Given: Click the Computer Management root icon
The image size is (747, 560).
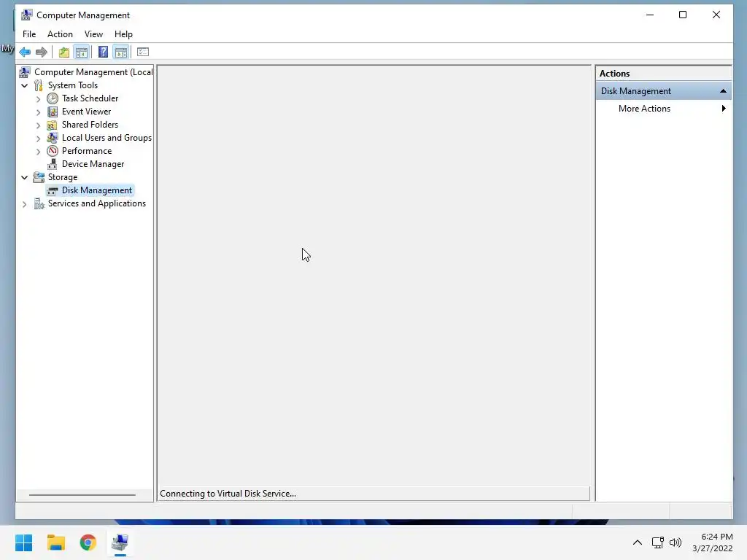Looking at the screenshot, I should pyautogui.click(x=25, y=72).
